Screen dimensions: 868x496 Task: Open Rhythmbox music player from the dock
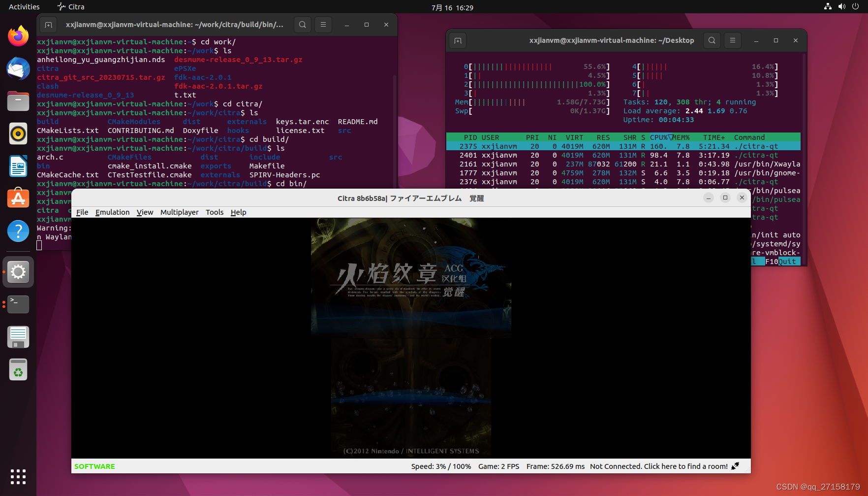click(18, 133)
